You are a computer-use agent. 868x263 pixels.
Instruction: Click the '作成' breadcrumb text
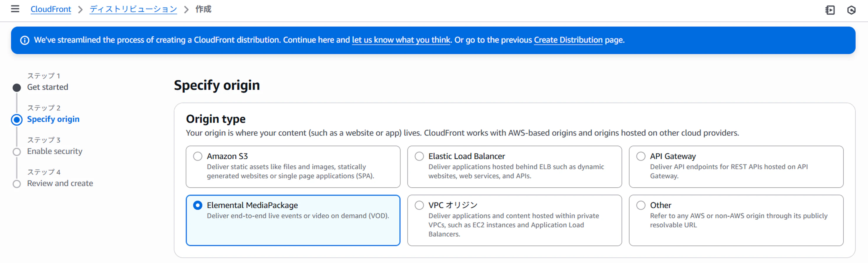pos(203,9)
